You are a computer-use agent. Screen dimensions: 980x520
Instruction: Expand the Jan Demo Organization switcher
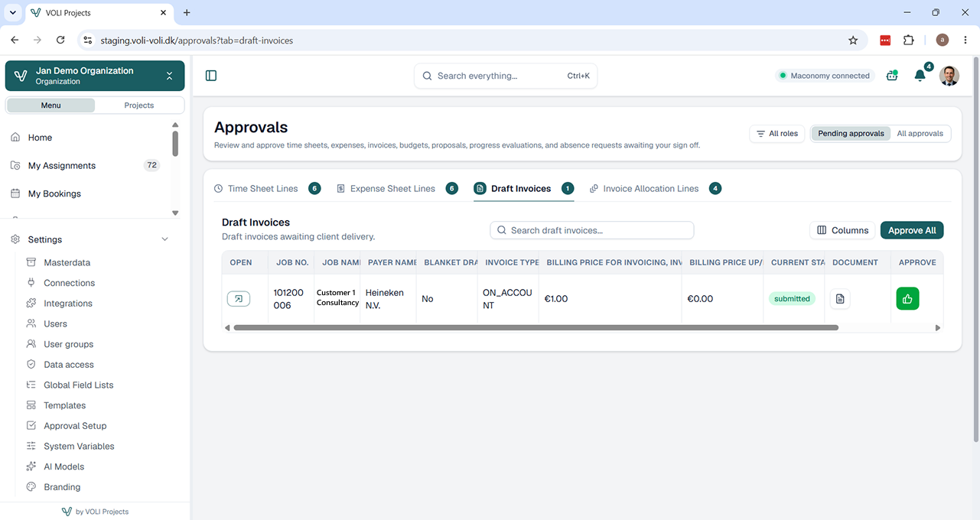point(95,76)
